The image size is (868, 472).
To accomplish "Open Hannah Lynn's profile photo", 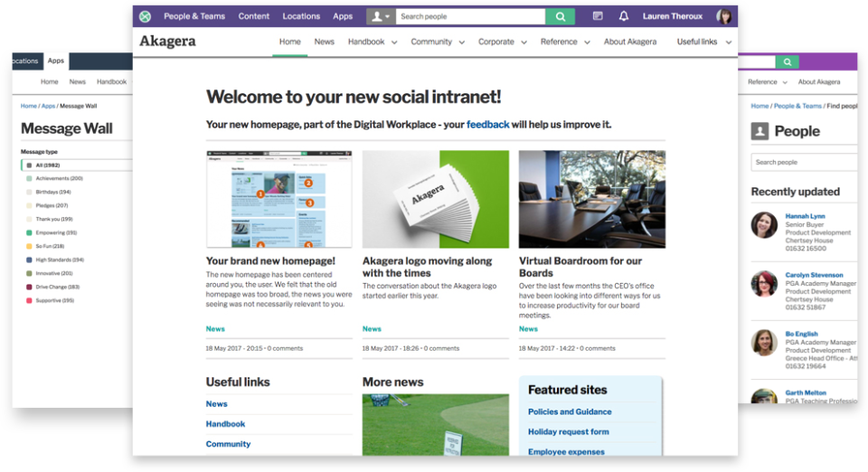I will 764,225.
